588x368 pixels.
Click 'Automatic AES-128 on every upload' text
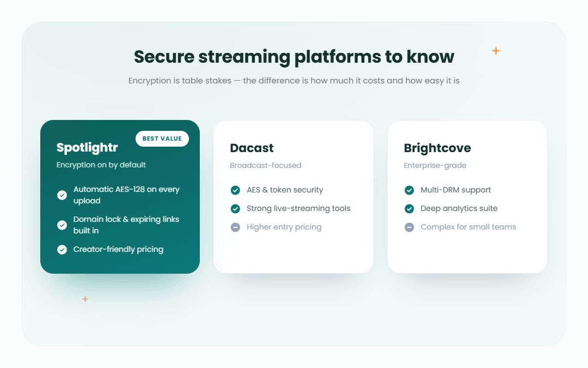(126, 195)
